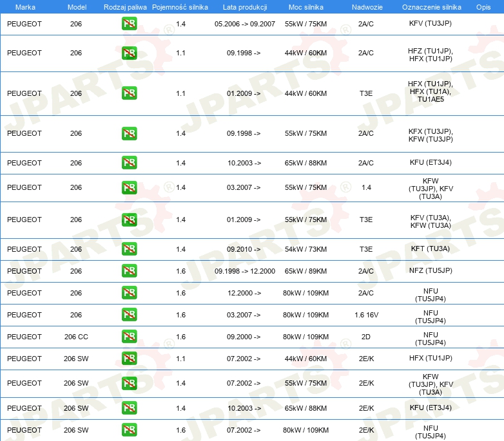Click the Rodzaj paliwa column header
The height and width of the screenshot is (441, 504).
[124, 6]
